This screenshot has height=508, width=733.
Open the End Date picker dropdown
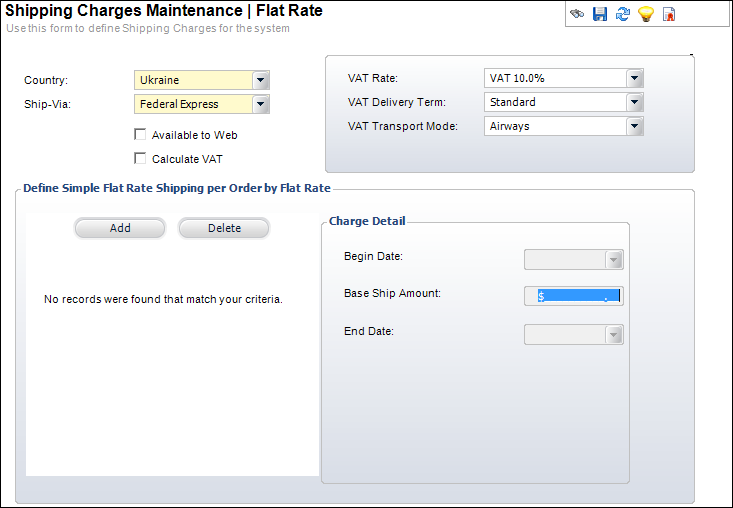(613, 335)
